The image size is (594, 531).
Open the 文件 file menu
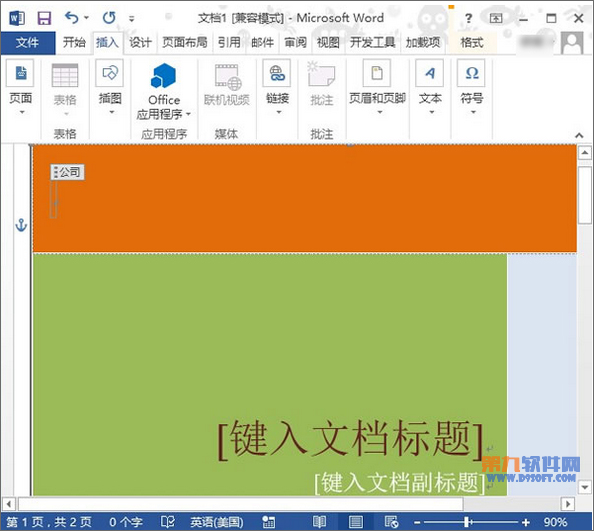coord(28,42)
